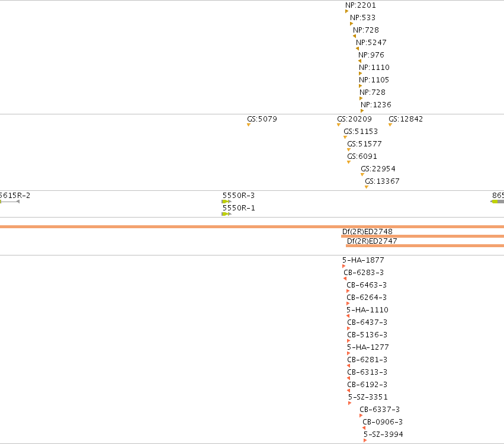Click the Df(2R)ED2747 deficiency label
This screenshot has width=504, height=444.
click(372, 241)
